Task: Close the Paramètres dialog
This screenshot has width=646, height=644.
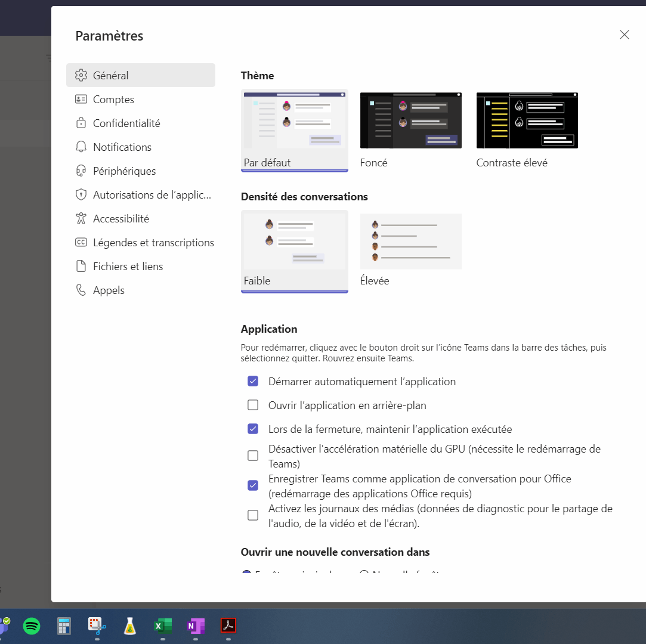Action: (624, 35)
